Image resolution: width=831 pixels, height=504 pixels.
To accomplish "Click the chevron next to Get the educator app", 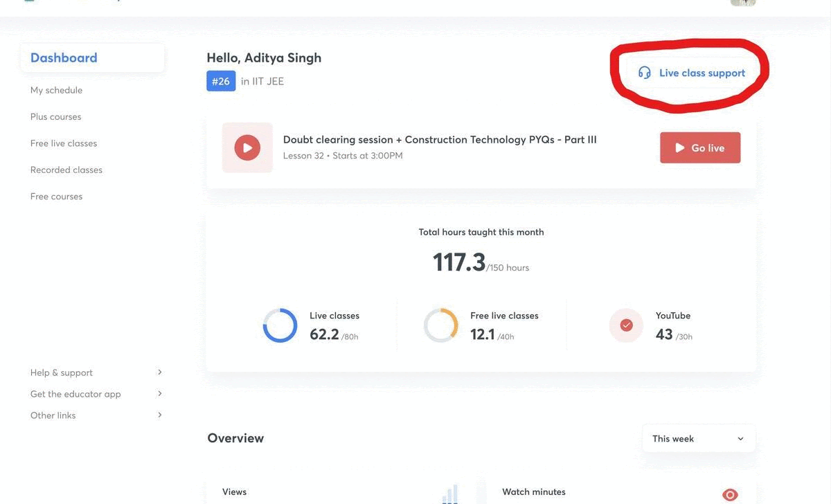I will [160, 394].
